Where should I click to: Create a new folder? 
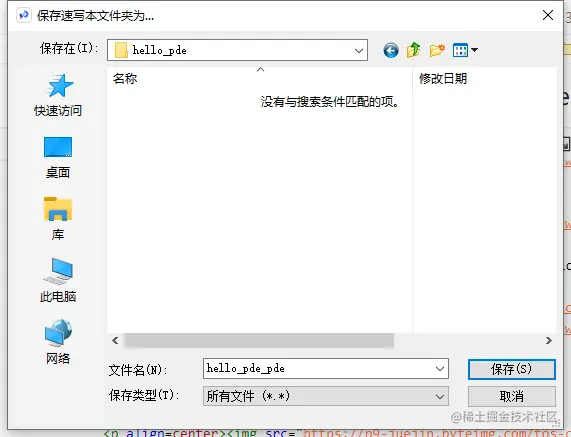point(437,50)
